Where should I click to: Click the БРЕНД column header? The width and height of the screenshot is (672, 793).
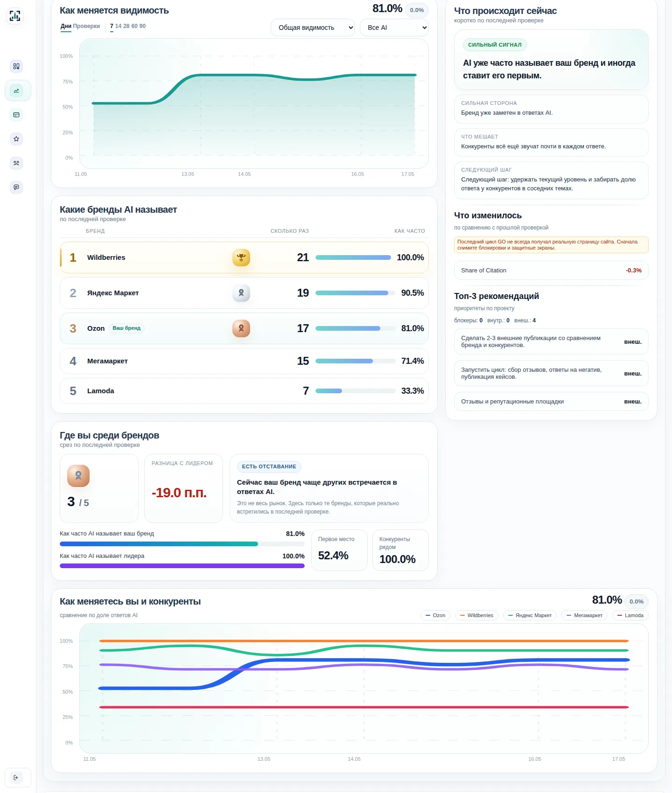(x=95, y=231)
